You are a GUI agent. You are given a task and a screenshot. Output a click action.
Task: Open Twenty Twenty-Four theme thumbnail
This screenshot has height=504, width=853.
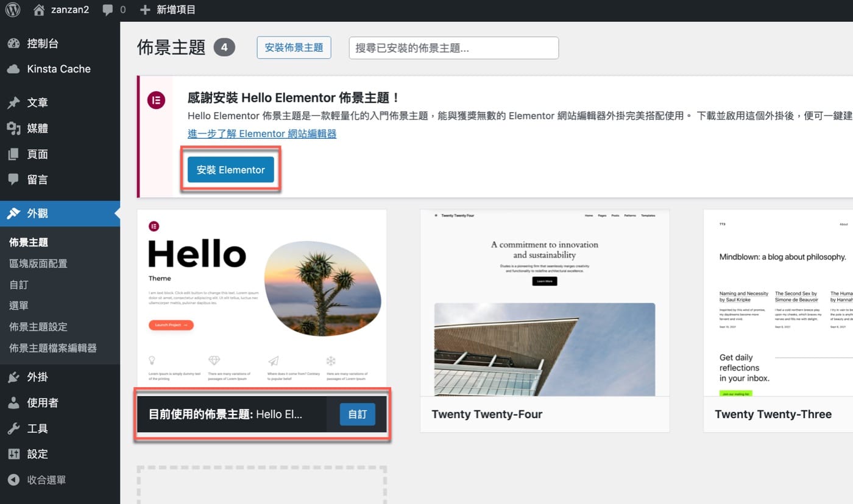point(545,303)
